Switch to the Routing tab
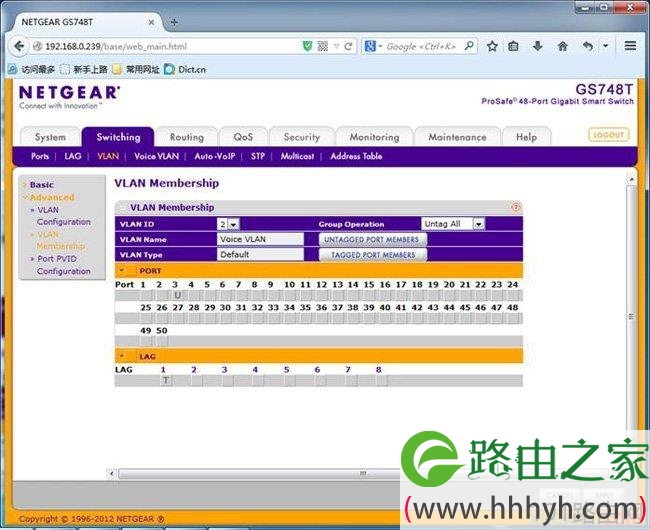This screenshot has width=650, height=530. click(x=187, y=137)
